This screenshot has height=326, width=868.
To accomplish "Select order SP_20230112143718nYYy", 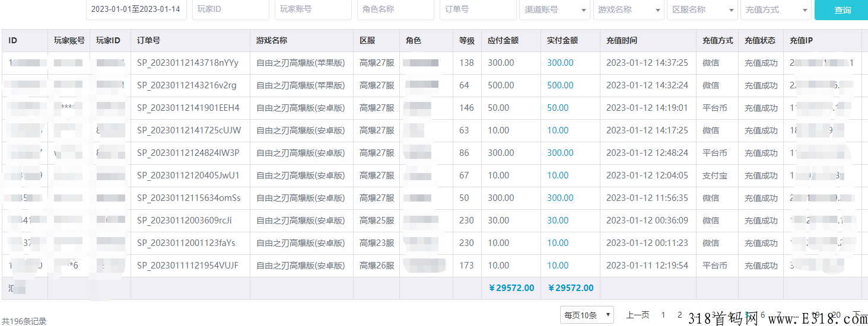I will click(187, 63).
